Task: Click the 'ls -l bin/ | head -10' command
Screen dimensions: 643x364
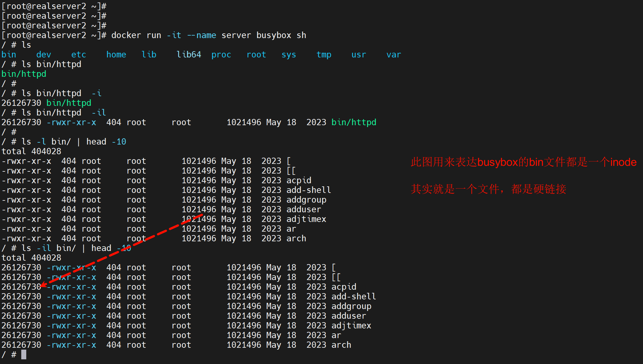Action: coord(73,142)
